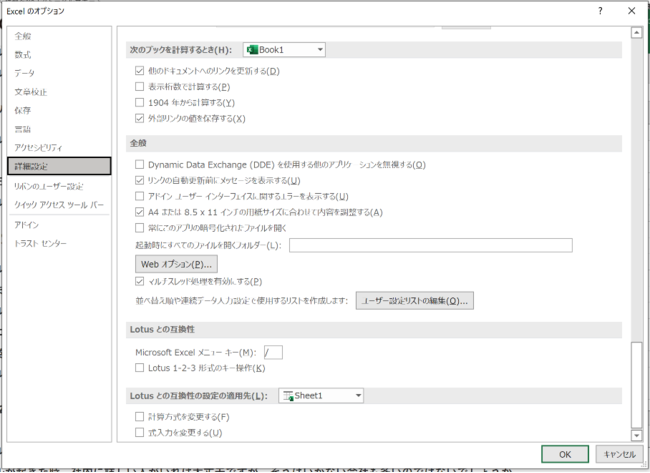Open Web オプション dialog
650x473 pixels.
176,264
